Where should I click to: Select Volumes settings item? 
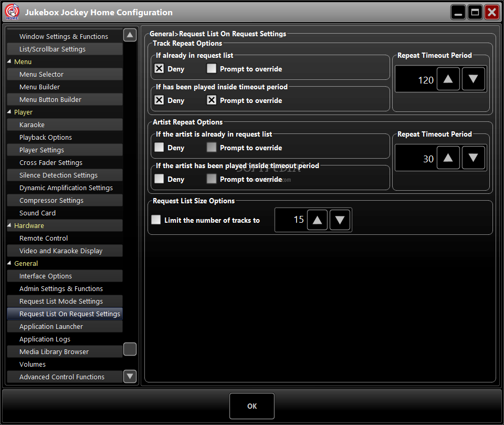[x=65, y=364]
